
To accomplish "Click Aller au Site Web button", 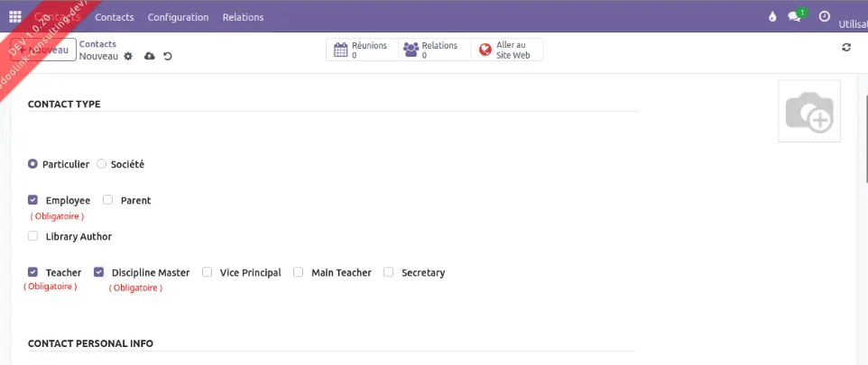I will 506,50.
